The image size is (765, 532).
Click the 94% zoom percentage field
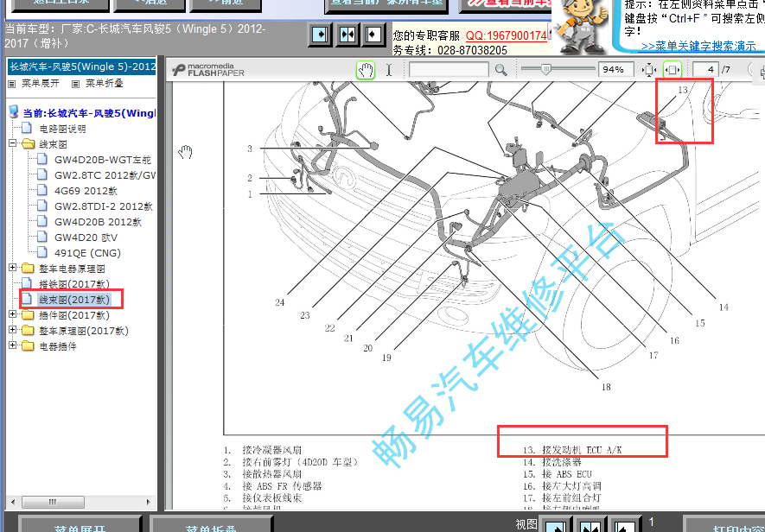tap(615, 70)
